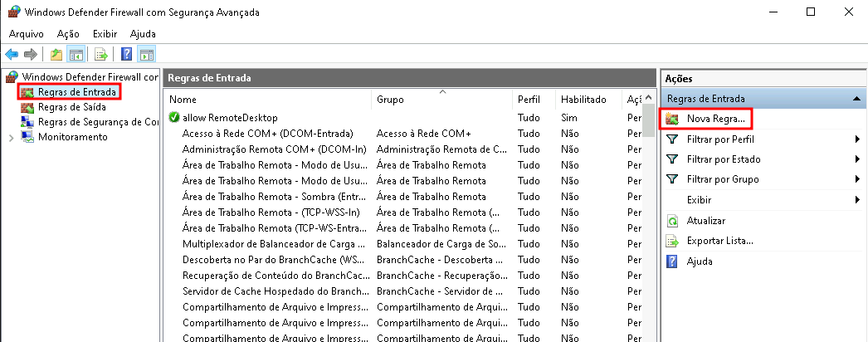Open the Filtrar por Grupo submenu arrow

pos(857,179)
